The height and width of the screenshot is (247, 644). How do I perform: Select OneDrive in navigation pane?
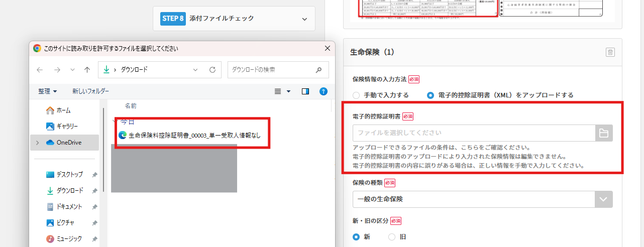[65, 143]
